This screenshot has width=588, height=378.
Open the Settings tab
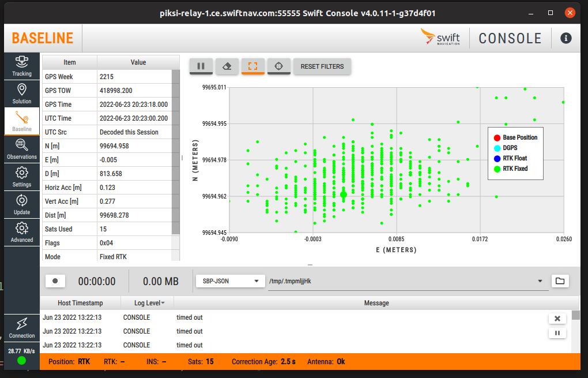(22, 177)
